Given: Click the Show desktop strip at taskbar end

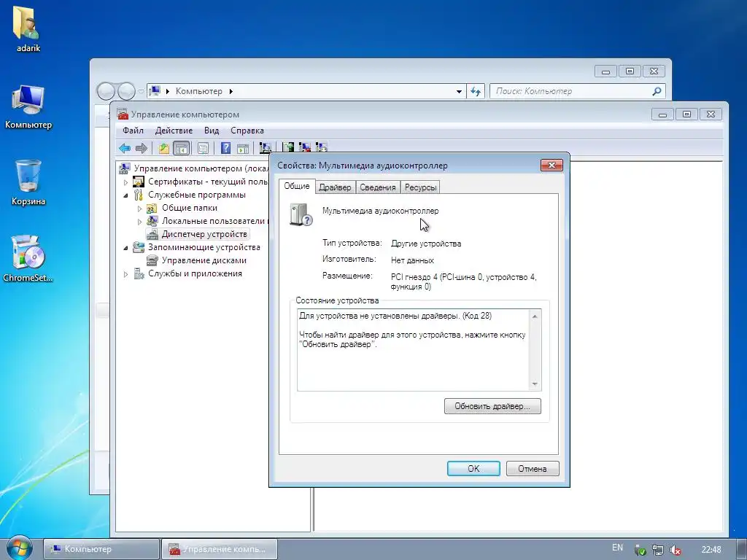Looking at the screenshot, I should pos(742,549).
